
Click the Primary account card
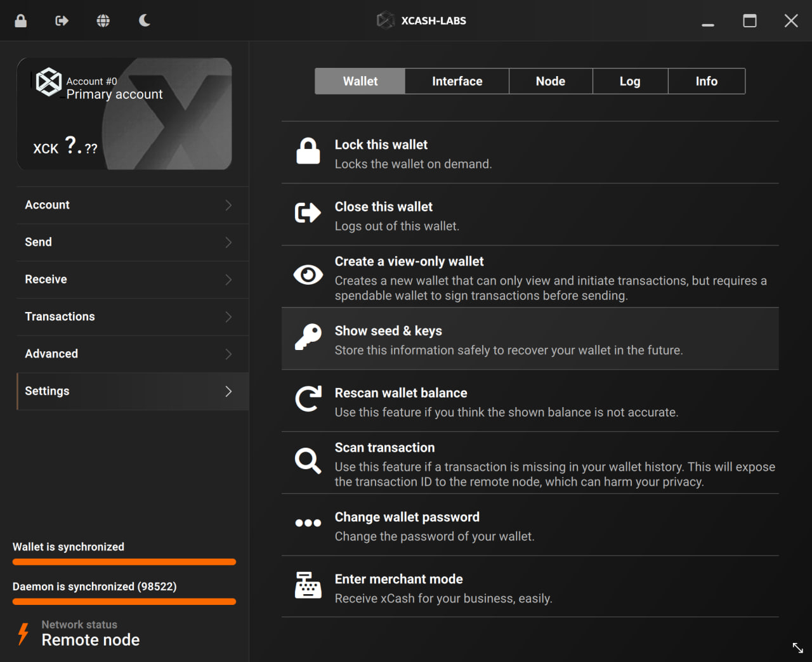click(124, 114)
